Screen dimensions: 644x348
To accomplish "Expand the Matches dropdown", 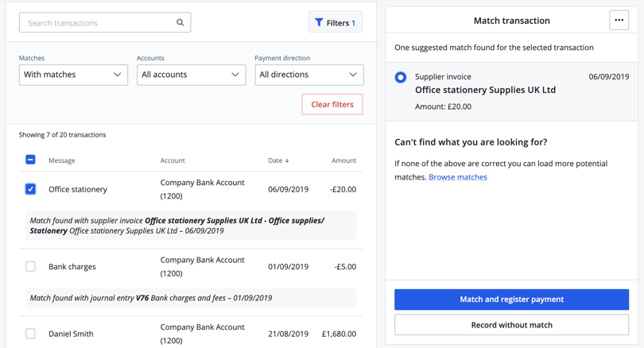I will pos(73,75).
